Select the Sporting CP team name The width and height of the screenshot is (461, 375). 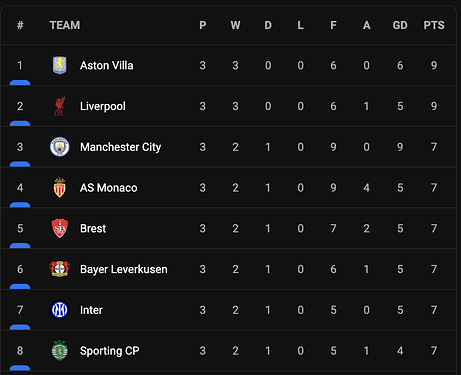[x=110, y=351]
